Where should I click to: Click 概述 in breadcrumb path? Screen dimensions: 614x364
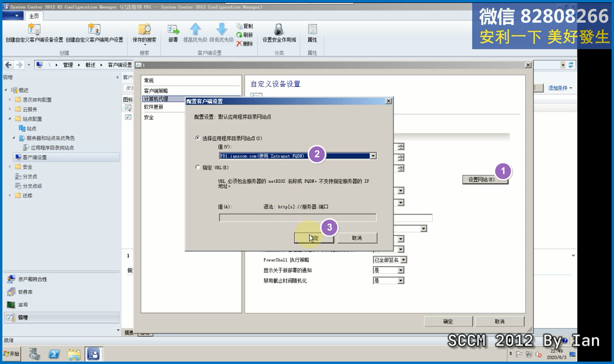[x=90, y=65]
